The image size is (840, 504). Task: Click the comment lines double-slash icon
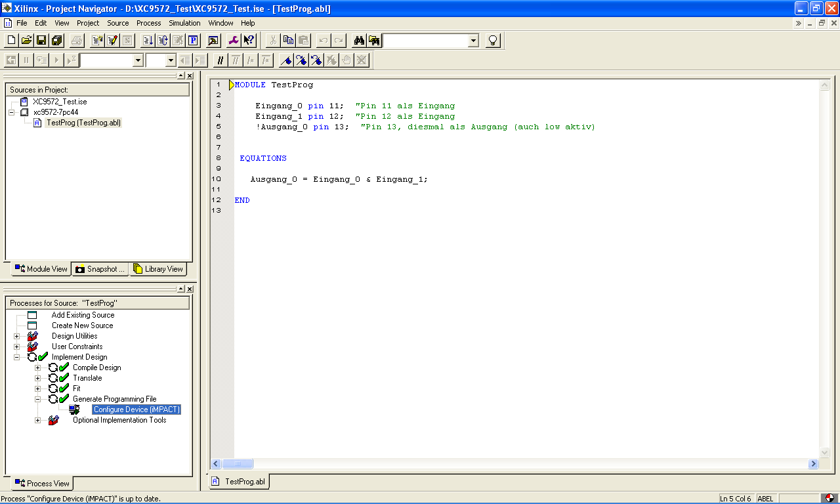pyautogui.click(x=220, y=60)
